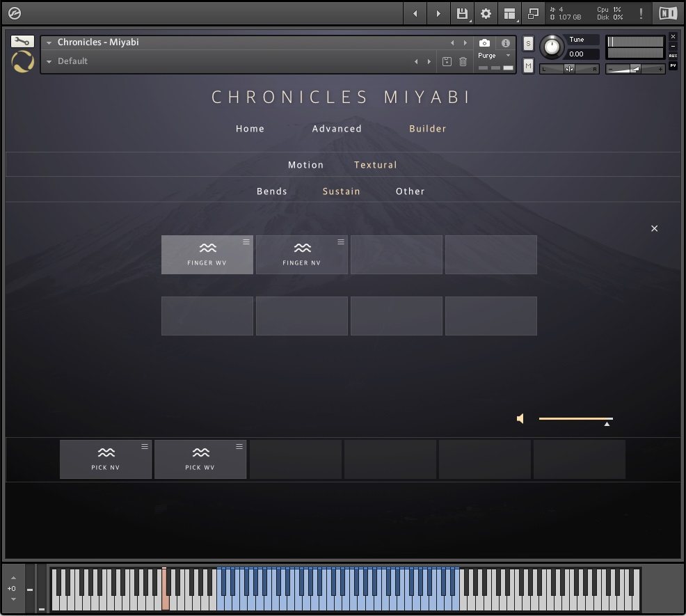This screenshot has height=616, width=686.
Task: Collapse keyboard with the minus button
Action: pyautogui.click(x=30, y=590)
